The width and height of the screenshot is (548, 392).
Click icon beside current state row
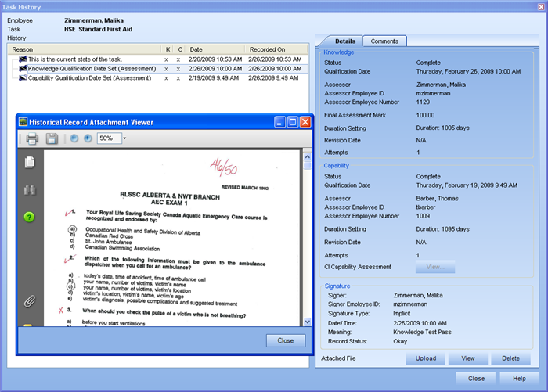23,59
